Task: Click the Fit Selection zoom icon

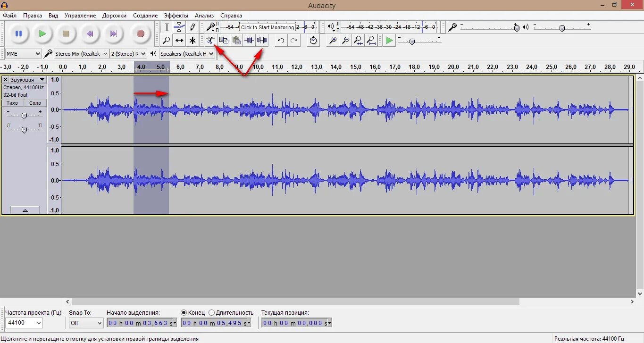Action: (359, 41)
